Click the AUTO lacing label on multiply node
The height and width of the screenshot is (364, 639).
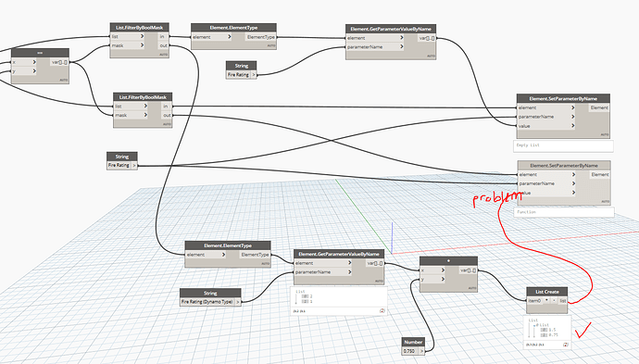pyautogui.click(x=472, y=288)
